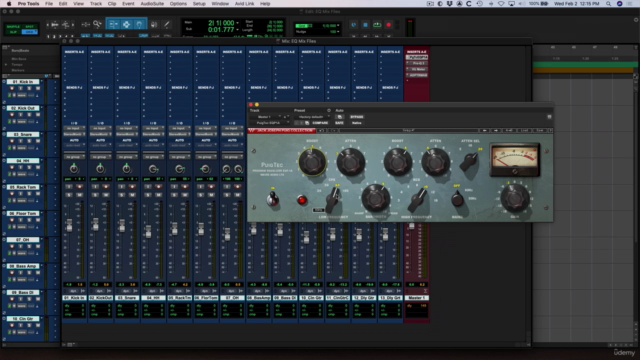Click the Stop transport button
Viewport: 640px width, 360px height.
(365, 25)
